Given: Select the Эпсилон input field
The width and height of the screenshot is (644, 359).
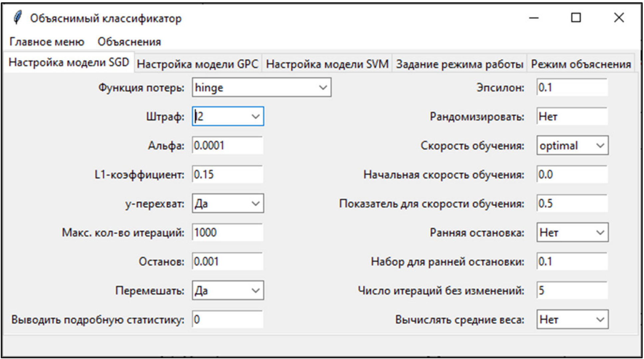Looking at the screenshot, I should click(x=572, y=88).
